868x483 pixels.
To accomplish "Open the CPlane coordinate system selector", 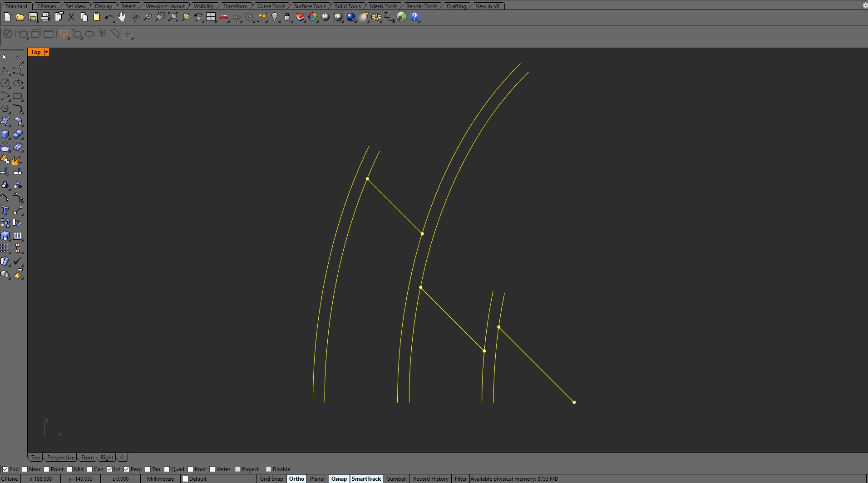I will click(x=10, y=479).
